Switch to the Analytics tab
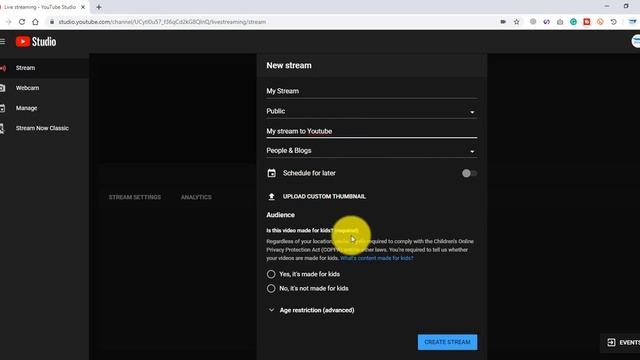Viewport: 640px width, 360px height. [196, 197]
